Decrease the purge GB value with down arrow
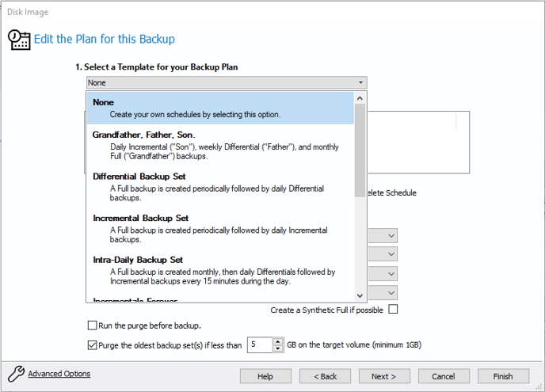545x392 pixels. click(x=278, y=348)
